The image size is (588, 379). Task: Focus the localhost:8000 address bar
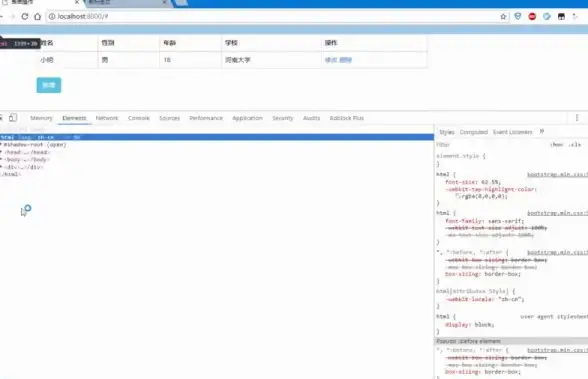[x=278, y=16]
